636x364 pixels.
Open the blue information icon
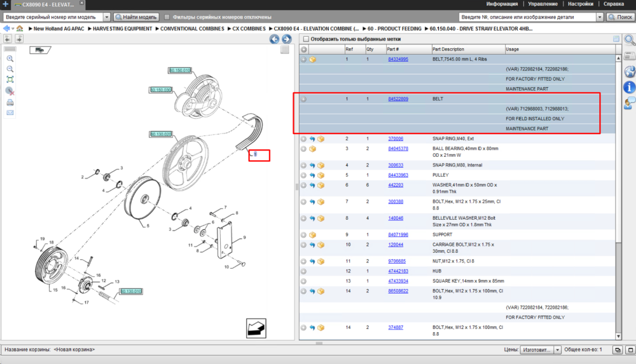tap(630, 87)
